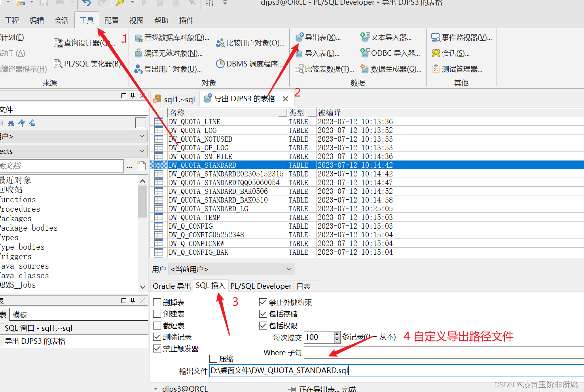
Task: Open the ODBC 导入器 importer
Action: [x=390, y=53]
